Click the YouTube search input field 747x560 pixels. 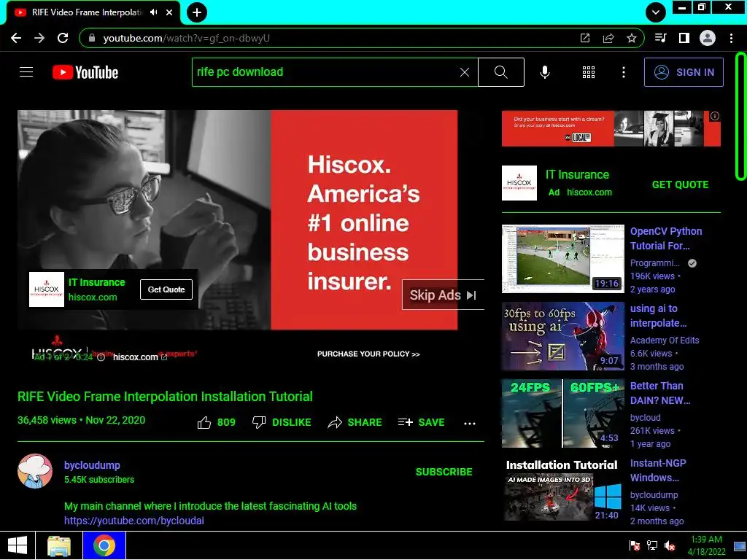(326, 72)
